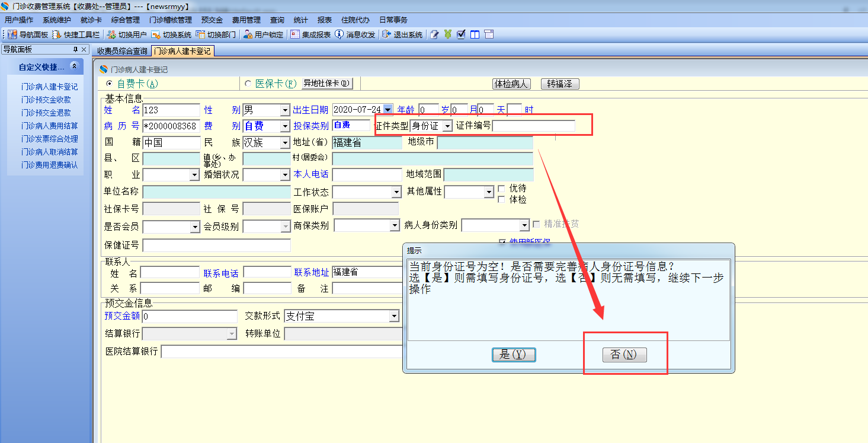Screen dimensions: 868x443
Task: Tick the 体检 checkbox
Action: (x=502, y=200)
